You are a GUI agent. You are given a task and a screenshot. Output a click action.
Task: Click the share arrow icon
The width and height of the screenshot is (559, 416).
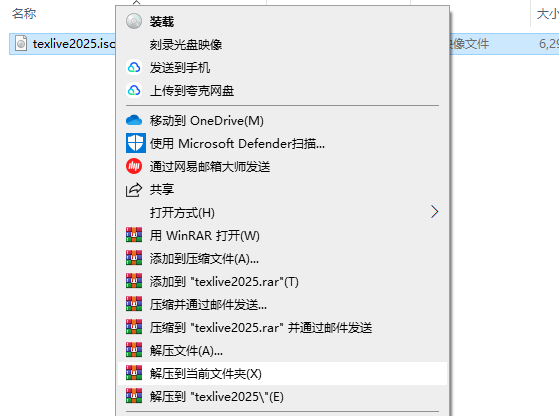pyautogui.click(x=134, y=189)
